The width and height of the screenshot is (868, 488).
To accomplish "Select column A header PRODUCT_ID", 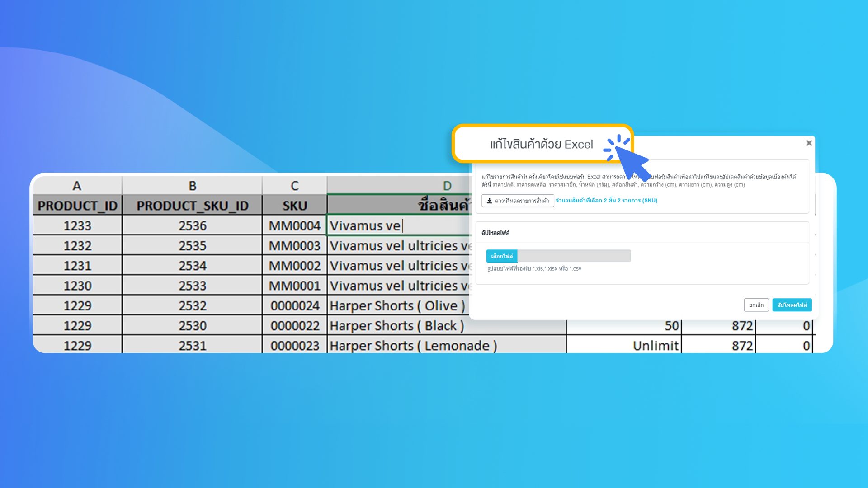I will (77, 206).
